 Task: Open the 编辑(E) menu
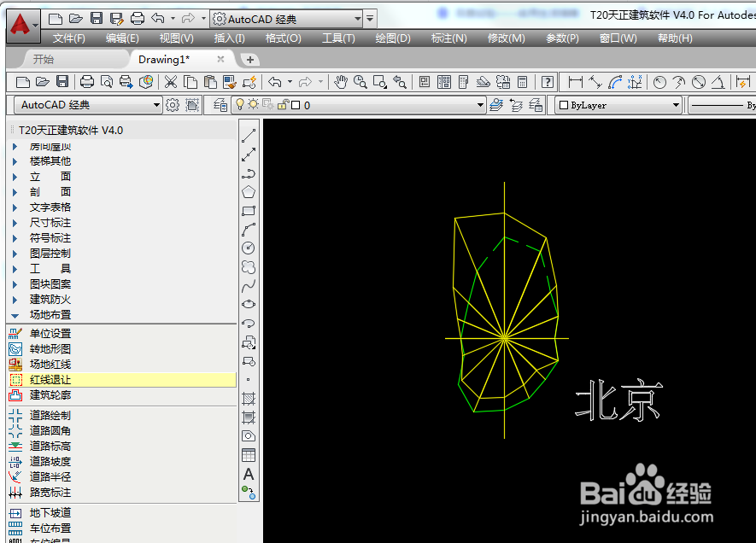tap(122, 38)
